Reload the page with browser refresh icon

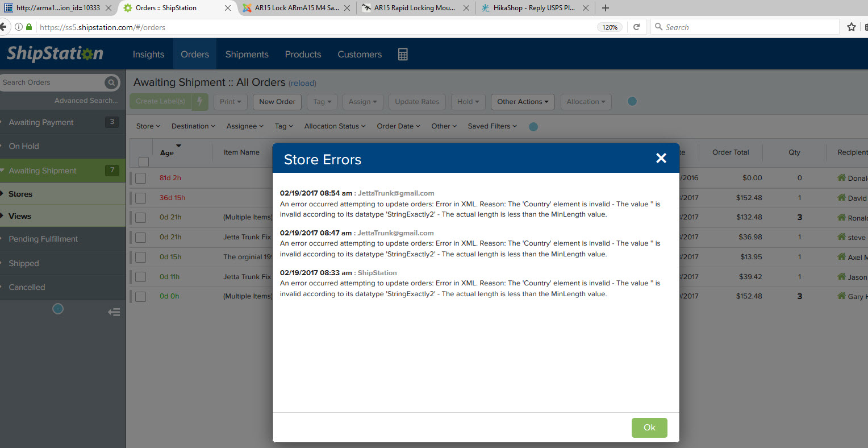(x=636, y=27)
